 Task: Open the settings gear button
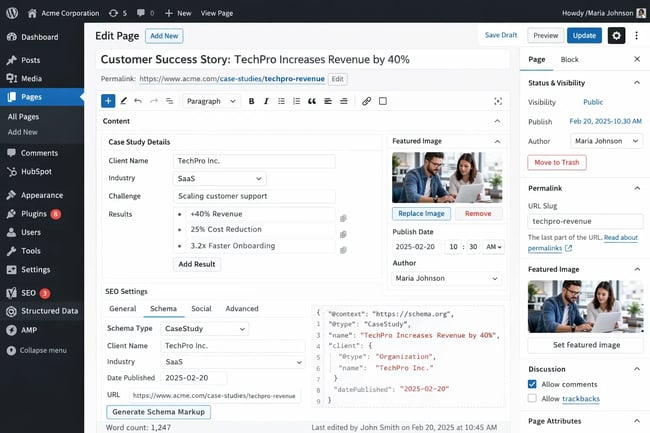pyautogui.click(x=616, y=36)
